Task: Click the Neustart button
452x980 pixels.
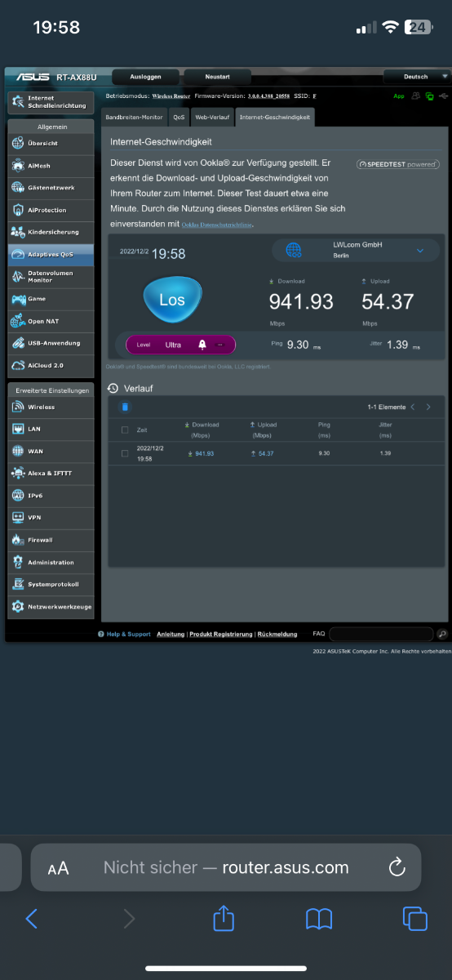Action: [x=217, y=77]
